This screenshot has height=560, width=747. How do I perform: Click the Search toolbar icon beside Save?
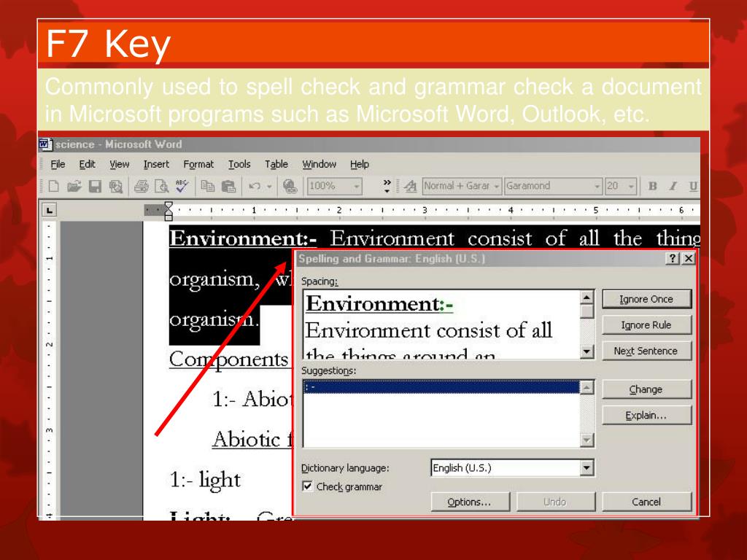(116, 186)
